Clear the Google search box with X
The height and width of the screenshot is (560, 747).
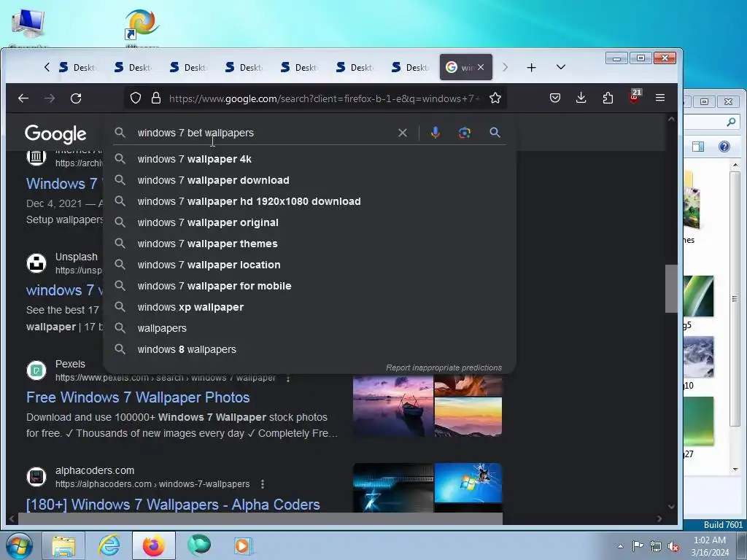tap(403, 133)
